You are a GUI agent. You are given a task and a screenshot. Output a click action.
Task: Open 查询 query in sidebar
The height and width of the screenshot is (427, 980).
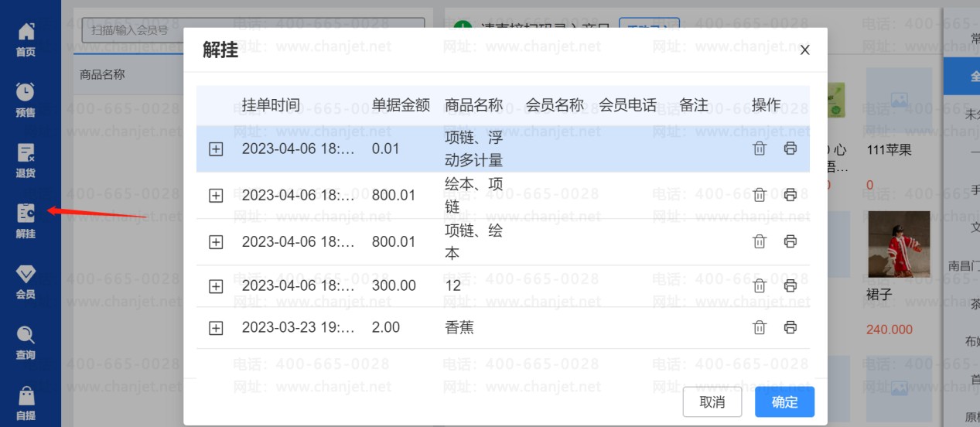pyautogui.click(x=26, y=343)
